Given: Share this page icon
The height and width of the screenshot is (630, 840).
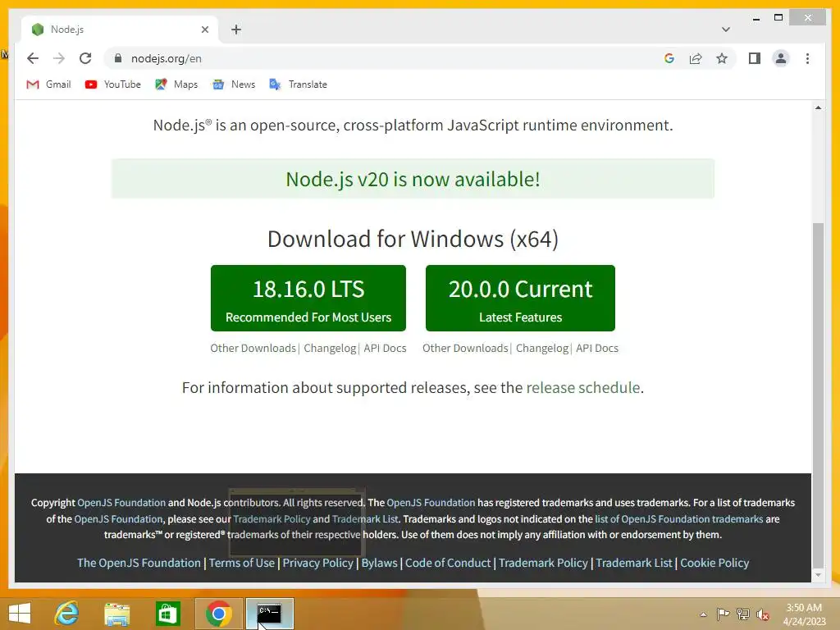Looking at the screenshot, I should 696,58.
